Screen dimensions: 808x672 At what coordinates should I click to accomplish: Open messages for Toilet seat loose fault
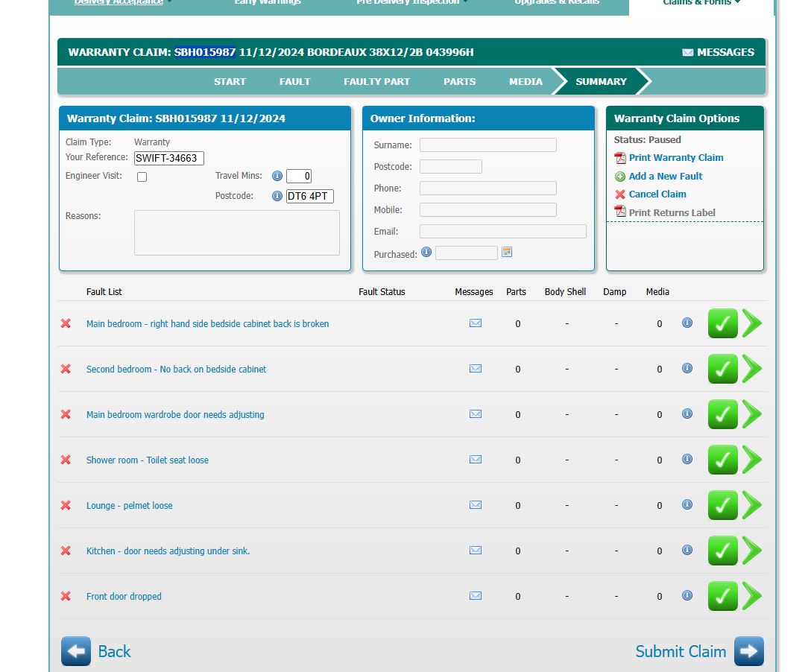point(476,460)
